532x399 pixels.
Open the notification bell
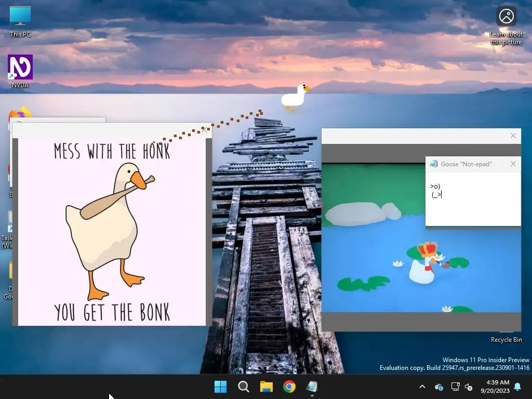(518, 387)
